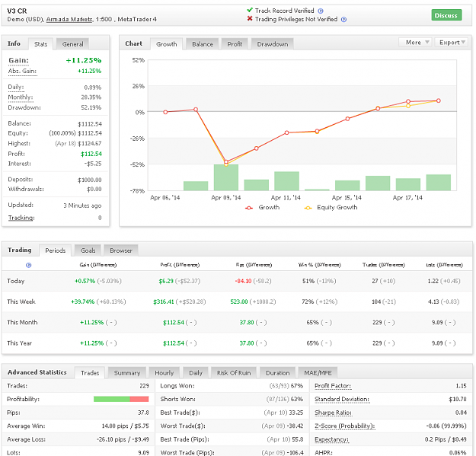This screenshot has height=456, width=476.
Task: Click the tallest green bar at Apr 09
Action: [x=226, y=177]
